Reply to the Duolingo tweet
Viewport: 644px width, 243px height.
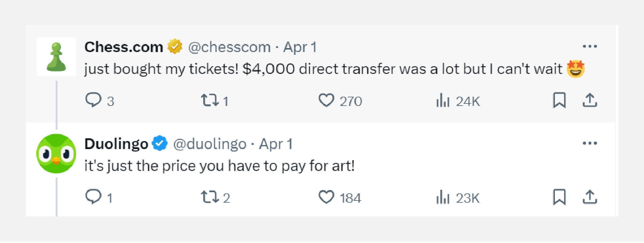[x=93, y=197]
